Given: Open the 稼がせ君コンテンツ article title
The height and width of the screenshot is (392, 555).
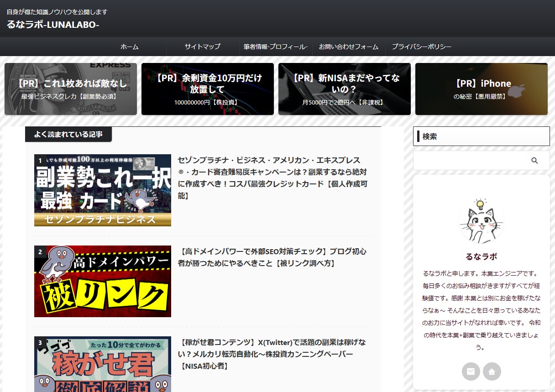Looking at the screenshot, I should (272, 354).
